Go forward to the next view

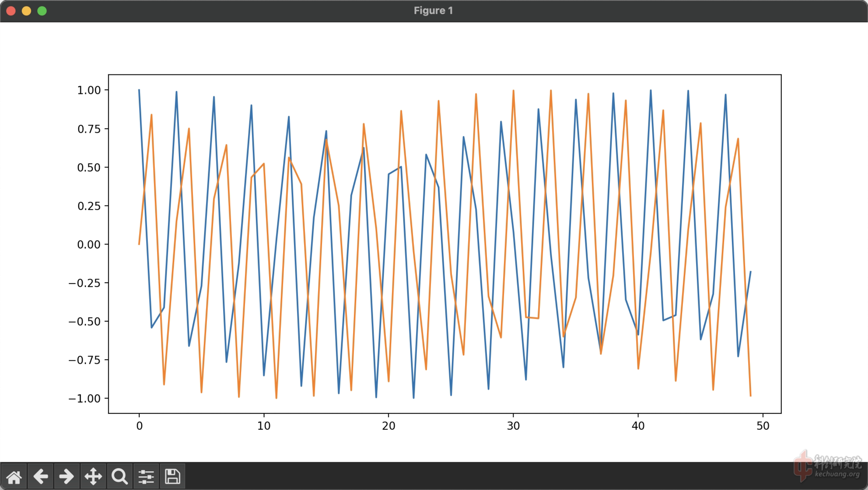point(67,476)
